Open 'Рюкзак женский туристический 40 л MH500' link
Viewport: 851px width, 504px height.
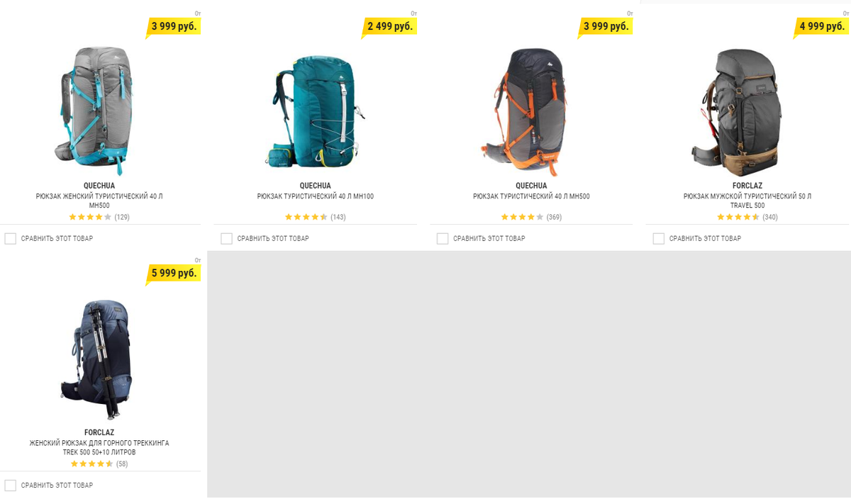click(99, 201)
